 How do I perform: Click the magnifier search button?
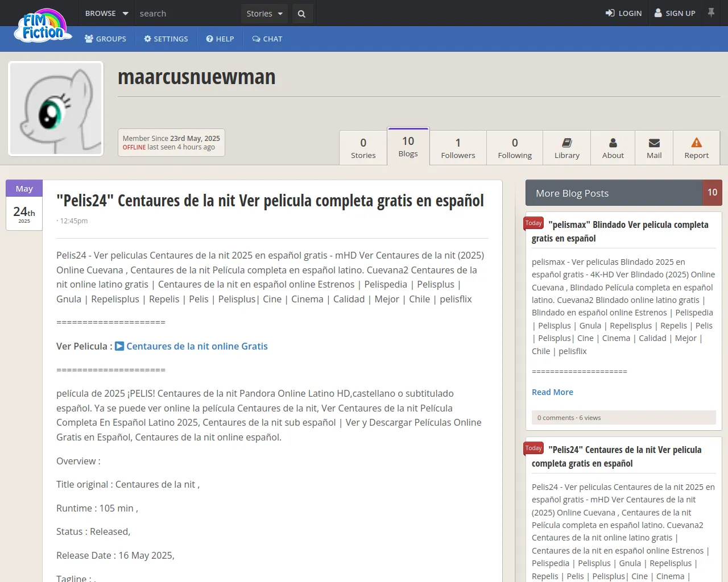302,14
